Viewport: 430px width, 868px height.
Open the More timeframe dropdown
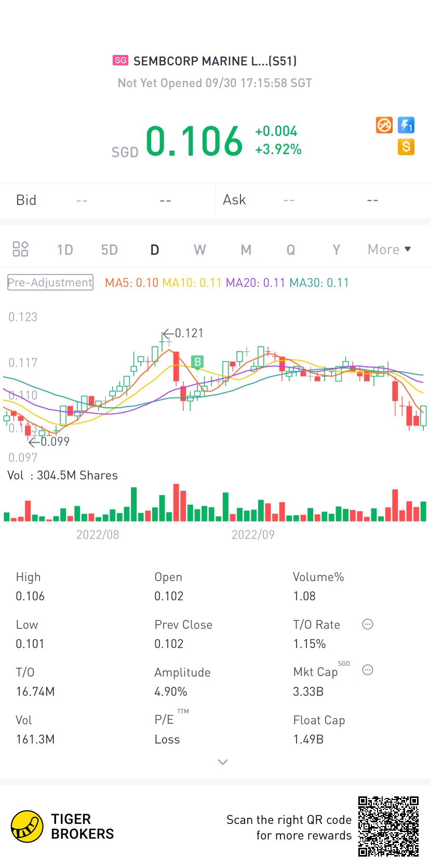click(389, 250)
